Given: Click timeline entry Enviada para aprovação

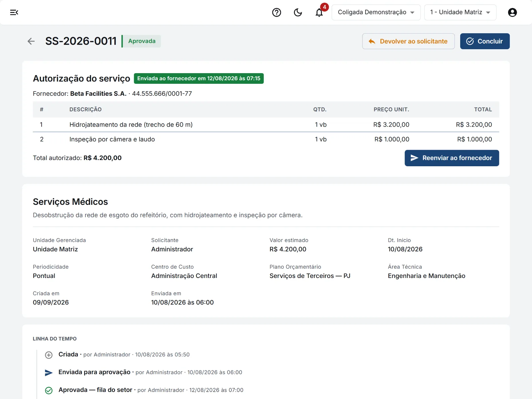Looking at the screenshot, I should (150, 372).
